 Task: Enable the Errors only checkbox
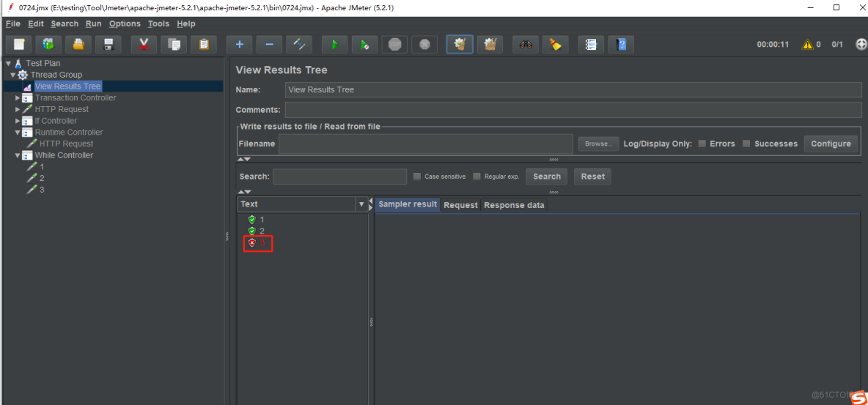702,144
